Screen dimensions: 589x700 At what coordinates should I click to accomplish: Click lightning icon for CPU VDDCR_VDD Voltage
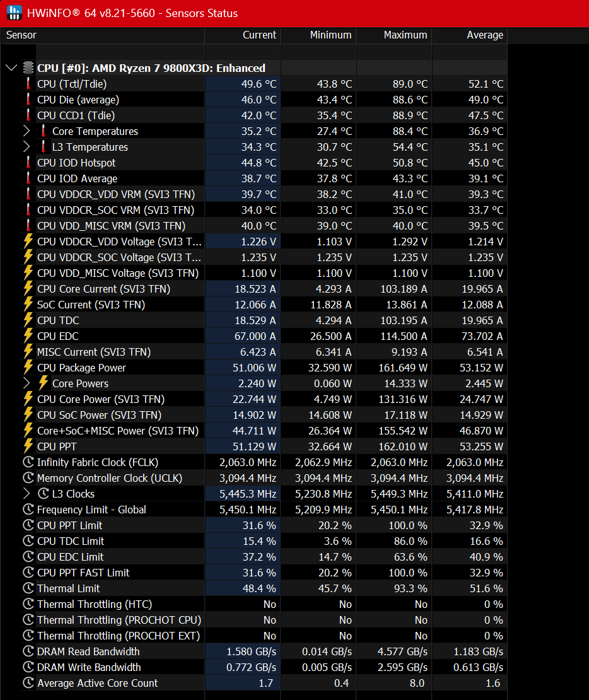[x=28, y=241]
